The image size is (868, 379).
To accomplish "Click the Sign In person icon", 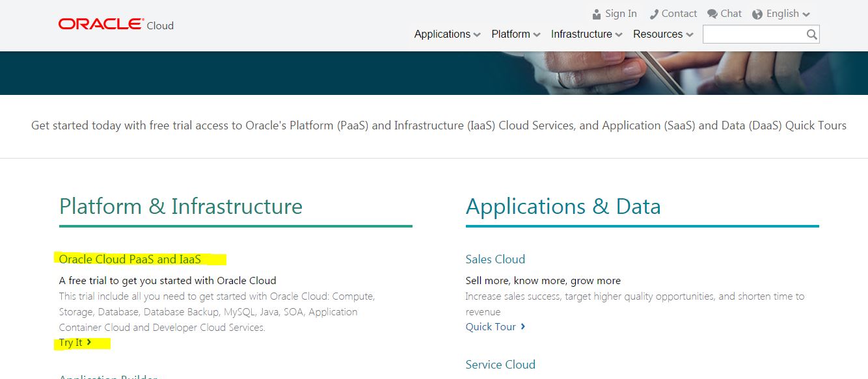I will 596,13.
